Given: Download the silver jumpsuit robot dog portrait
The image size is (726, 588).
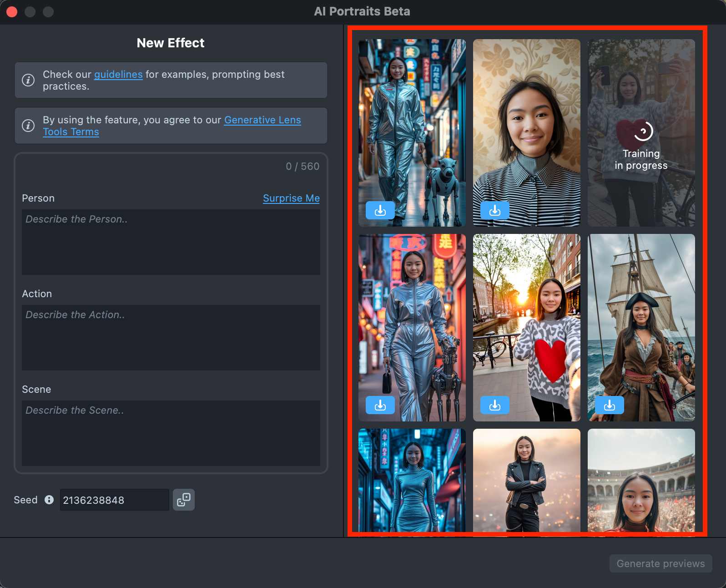Looking at the screenshot, I should click(380, 210).
